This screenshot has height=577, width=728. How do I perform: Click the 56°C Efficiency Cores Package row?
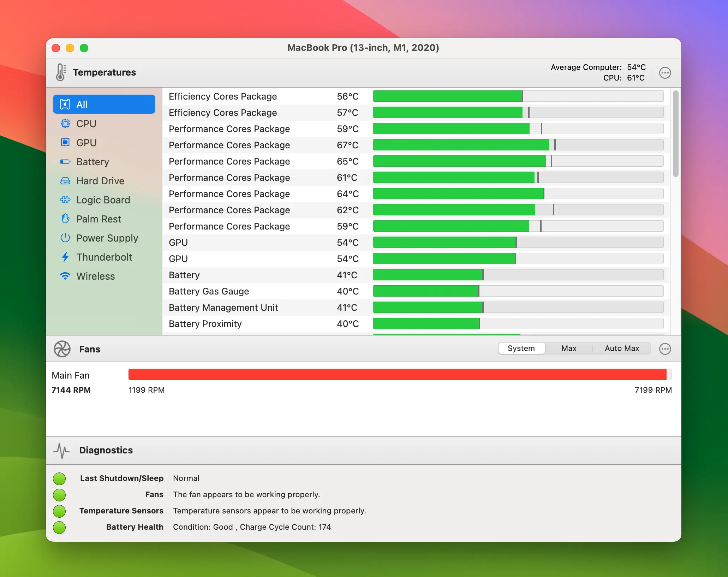point(416,96)
